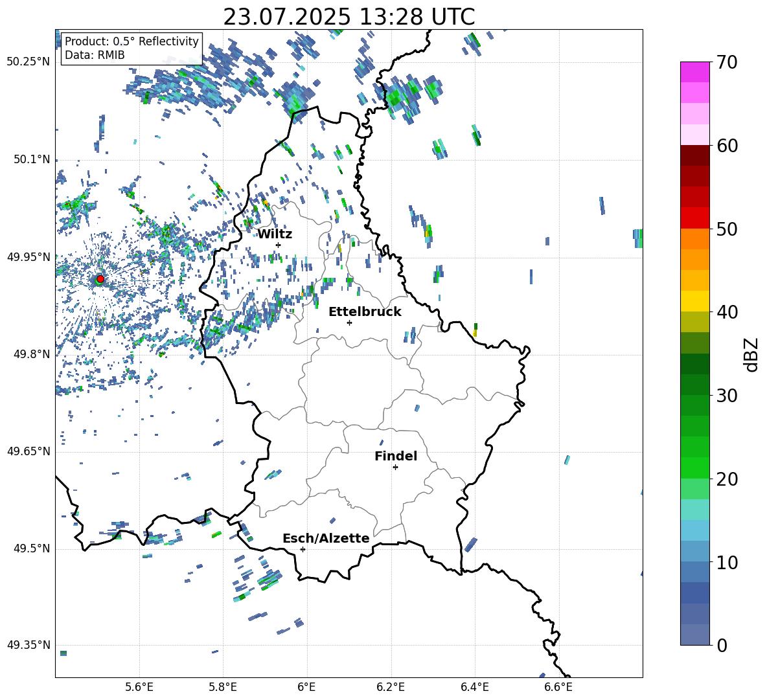
Task: Click the 20 colorbar tick label
Action: click(727, 479)
